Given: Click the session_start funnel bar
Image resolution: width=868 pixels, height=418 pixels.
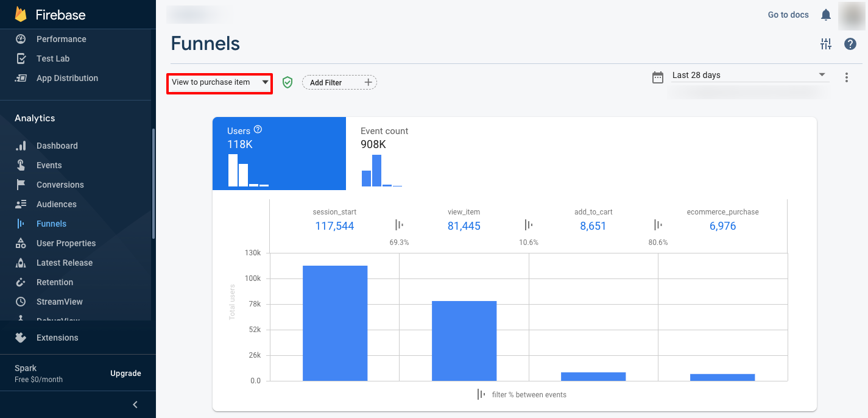Looking at the screenshot, I should (335, 323).
